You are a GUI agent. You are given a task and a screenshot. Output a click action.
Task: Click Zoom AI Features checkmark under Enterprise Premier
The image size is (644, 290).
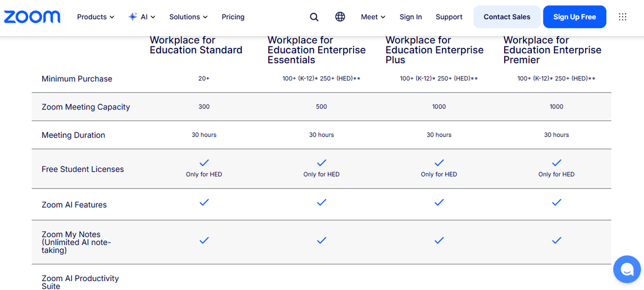coord(556,202)
